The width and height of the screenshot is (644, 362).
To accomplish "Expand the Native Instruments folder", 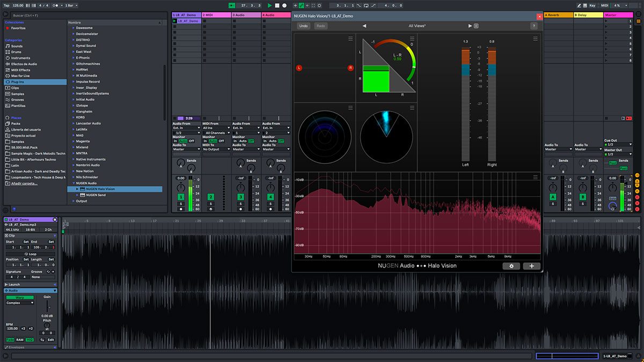I will tap(74, 159).
